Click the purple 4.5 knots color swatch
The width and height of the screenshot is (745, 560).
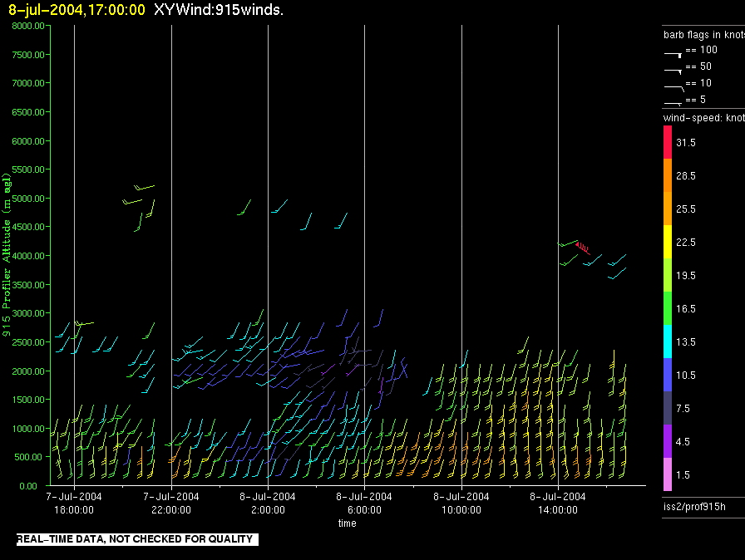(668, 441)
